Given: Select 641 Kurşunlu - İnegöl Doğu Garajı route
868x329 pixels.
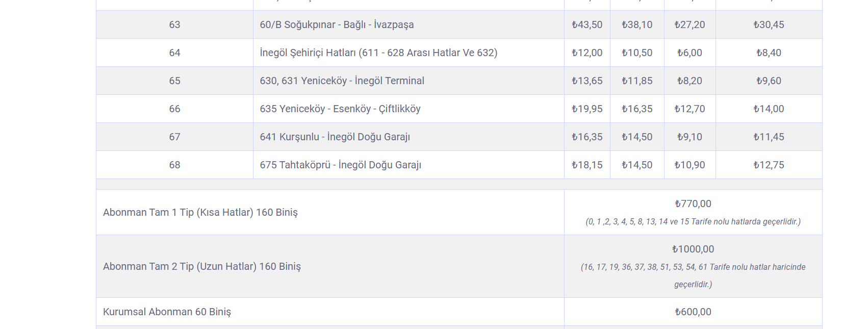Looking at the screenshot, I should pyautogui.click(x=335, y=137).
